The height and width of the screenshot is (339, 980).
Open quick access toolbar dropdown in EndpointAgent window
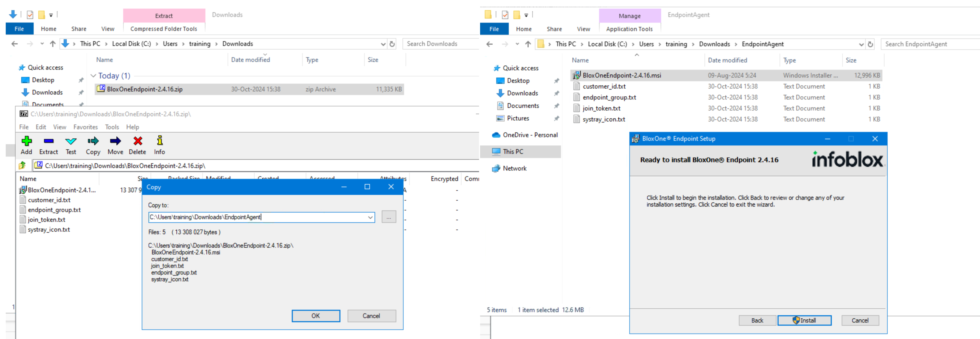(526, 15)
